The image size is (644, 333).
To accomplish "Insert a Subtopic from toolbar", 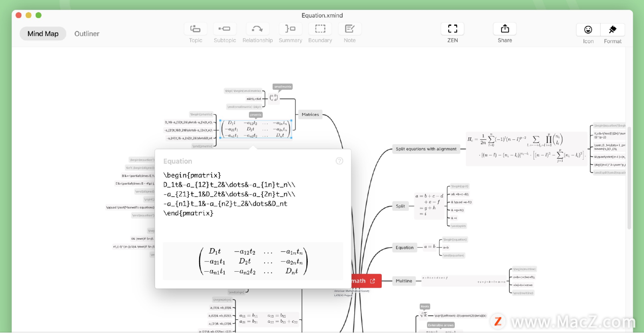I will click(225, 29).
